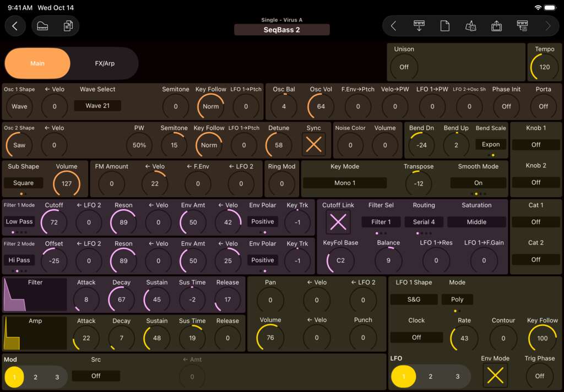
Task: Randomize the patch with the dice icon
Action: tap(471, 26)
